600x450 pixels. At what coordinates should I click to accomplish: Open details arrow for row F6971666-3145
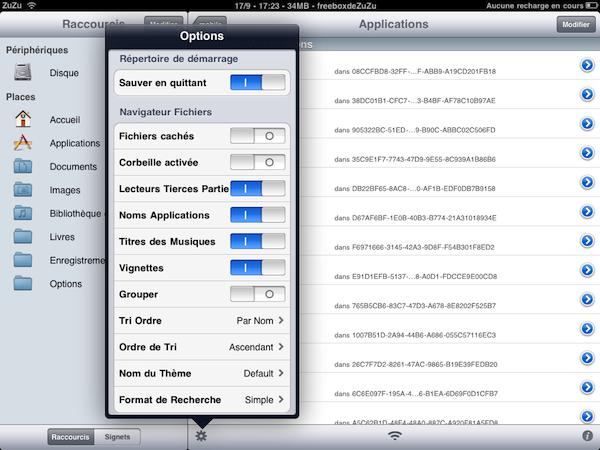[x=587, y=241]
